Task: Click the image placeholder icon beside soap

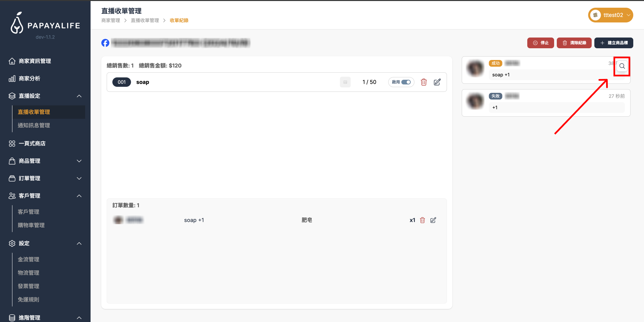Action: click(345, 82)
